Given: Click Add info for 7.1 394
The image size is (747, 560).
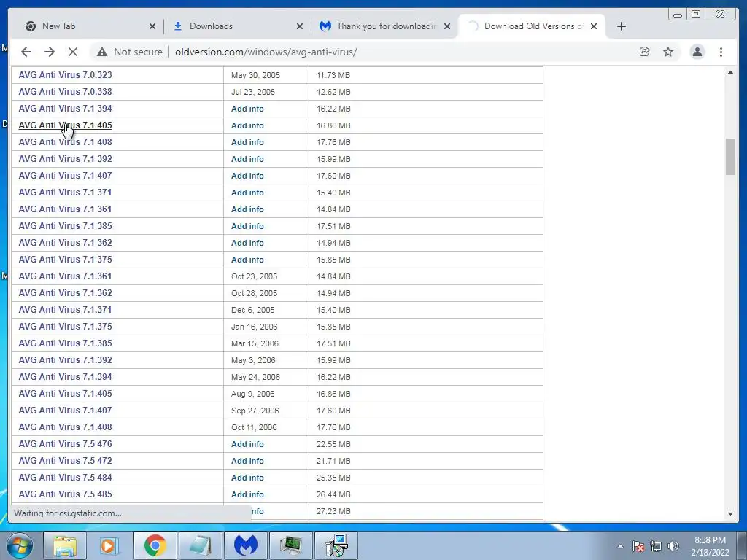Looking at the screenshot, I should coord(247,109).
